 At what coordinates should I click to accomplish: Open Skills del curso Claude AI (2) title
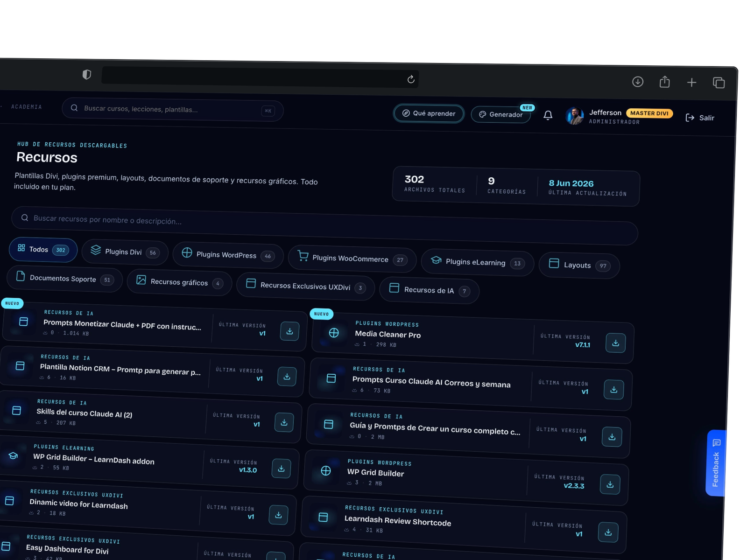click(85, 413)
